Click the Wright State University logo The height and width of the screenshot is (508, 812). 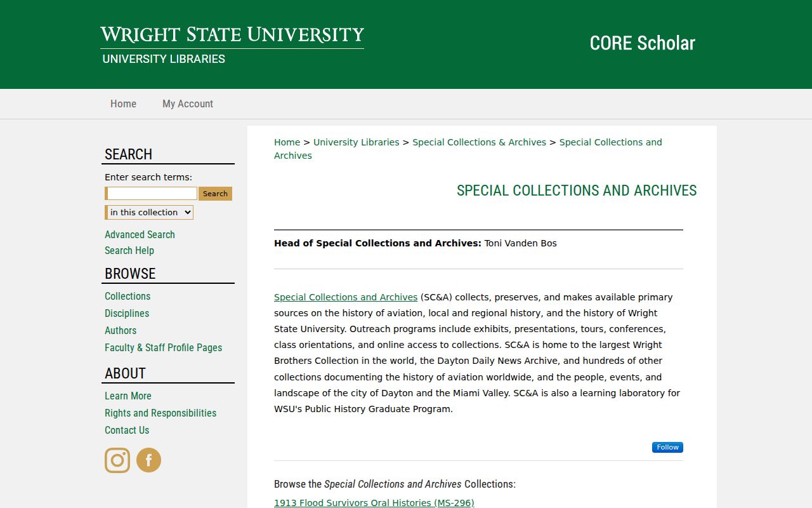pos(232,35)
